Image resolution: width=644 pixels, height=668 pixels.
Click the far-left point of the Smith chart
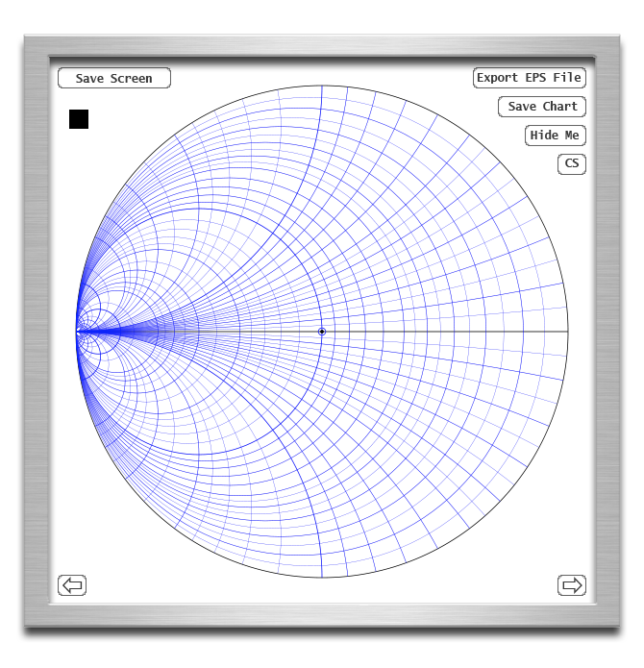(x=77, y=332)
